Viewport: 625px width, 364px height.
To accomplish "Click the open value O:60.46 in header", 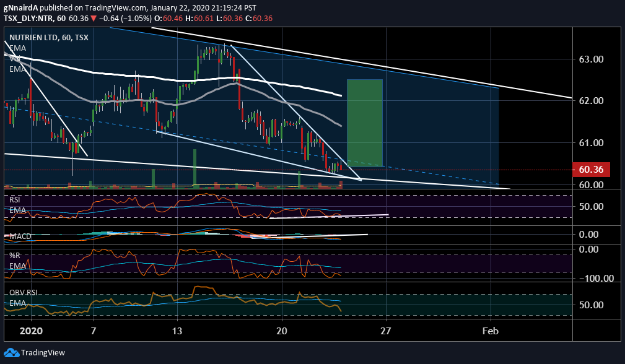I will pos(168,19).
